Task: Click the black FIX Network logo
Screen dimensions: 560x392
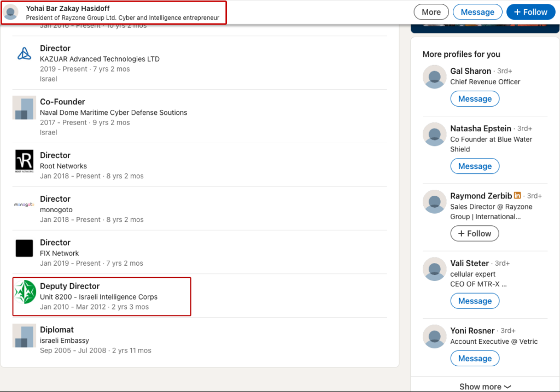Action: click(24, 248)
